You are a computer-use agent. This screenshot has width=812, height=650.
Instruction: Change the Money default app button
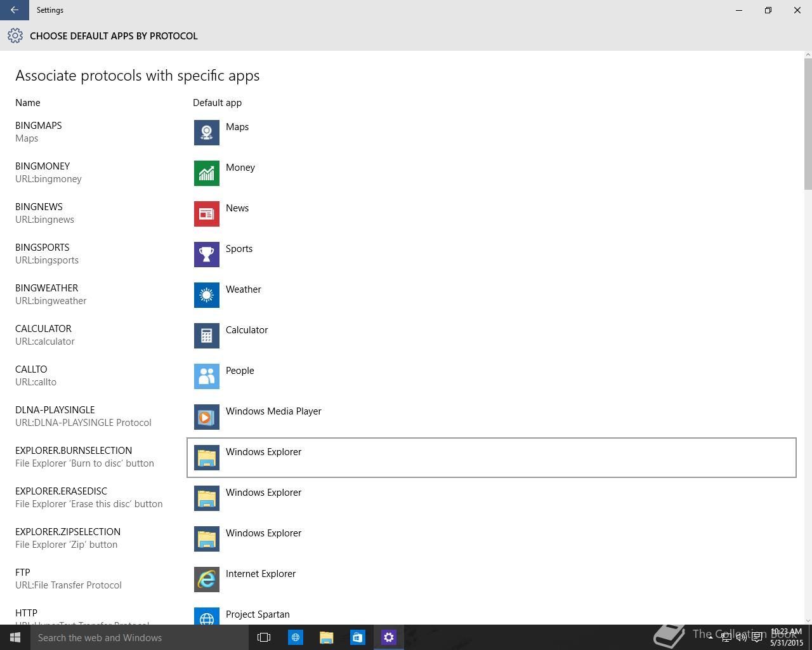tap(492, 173)
